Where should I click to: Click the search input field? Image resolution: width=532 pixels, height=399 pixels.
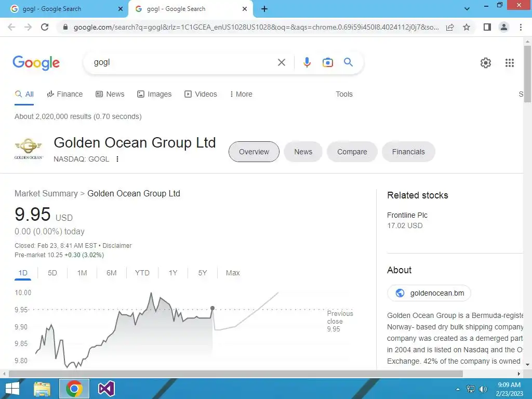183,62
